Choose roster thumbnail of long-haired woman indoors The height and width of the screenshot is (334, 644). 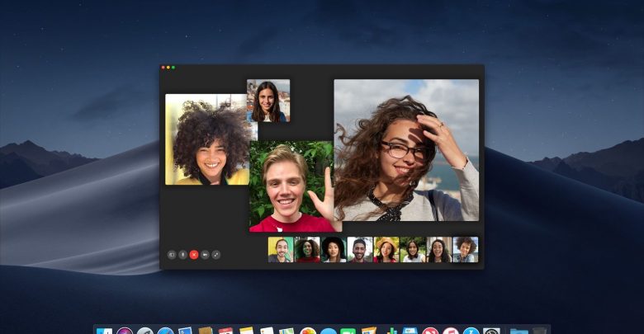click(439, 250)
